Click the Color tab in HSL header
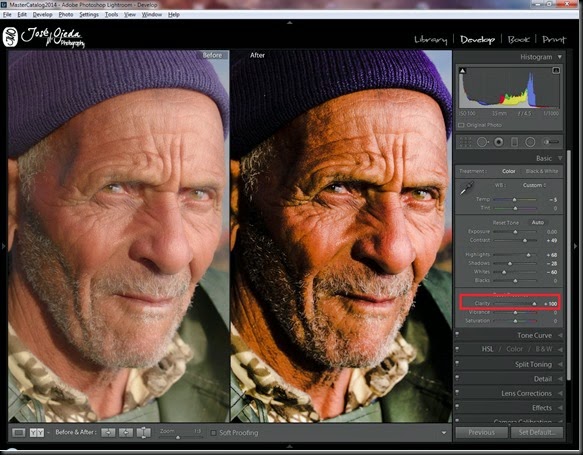 pyautogui.click(x=514, y=349)
